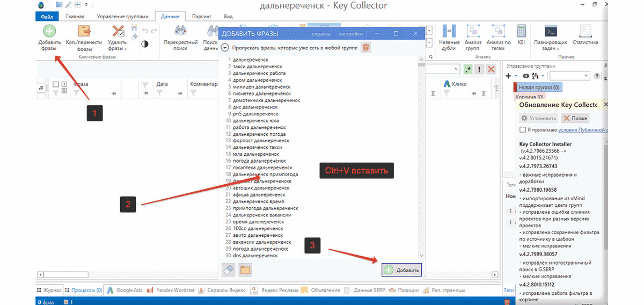Open Анализ по тегам tool
Screen dimensions: 644x305
499,38
